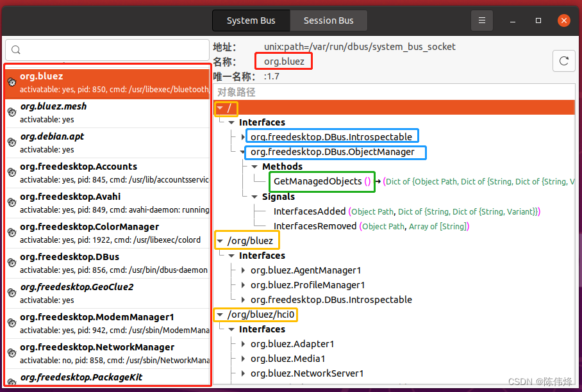
Task: Select the org.bluez bus name
Action: pyautogui.click(x=108, y=83)
